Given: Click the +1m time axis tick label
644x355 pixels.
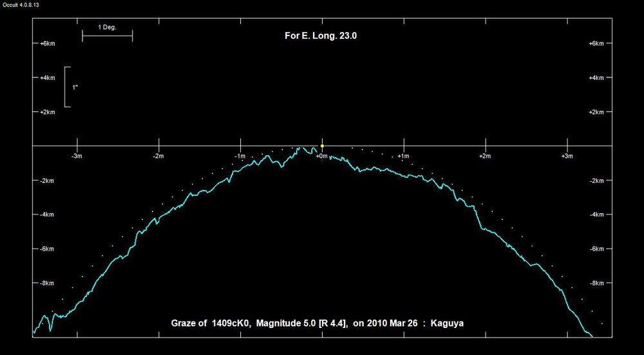Looking at the screenshot, I should tap(403, 156).
